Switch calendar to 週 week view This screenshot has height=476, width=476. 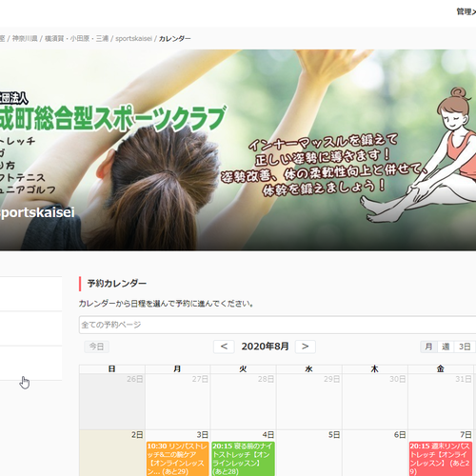[x=446, y=347]
